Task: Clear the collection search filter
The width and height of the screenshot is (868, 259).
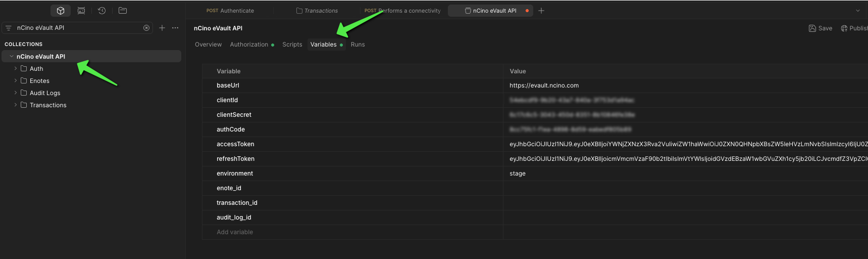Action: coord(146,28)
